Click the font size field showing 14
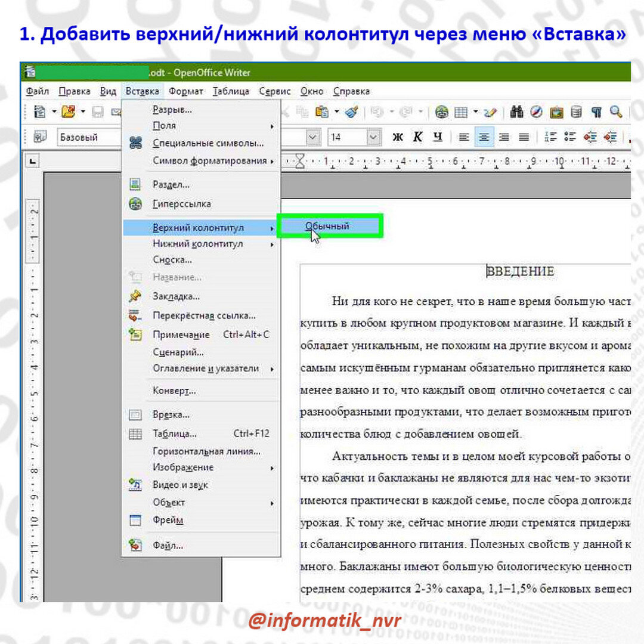 click(347, 137)
